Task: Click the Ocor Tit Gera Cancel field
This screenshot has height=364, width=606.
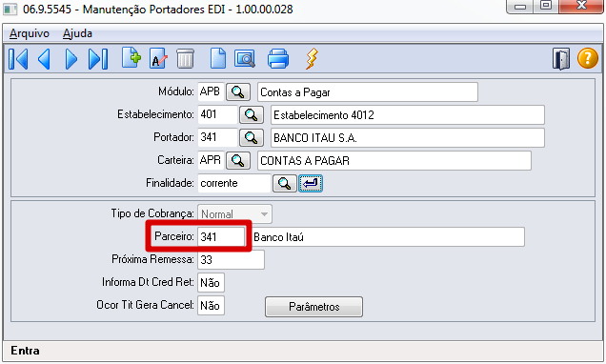Action: pos(211,306)
